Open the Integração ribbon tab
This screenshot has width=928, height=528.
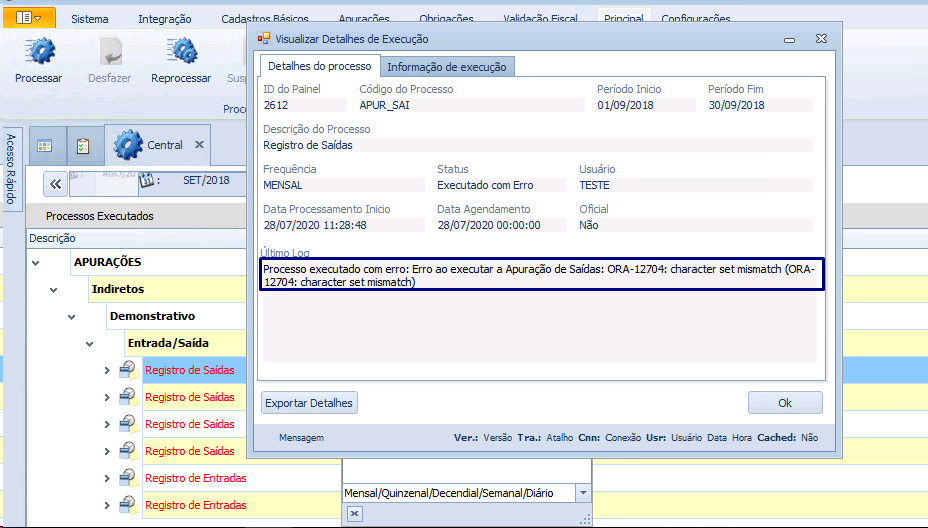pyautogui.click(x=165, y=19)
